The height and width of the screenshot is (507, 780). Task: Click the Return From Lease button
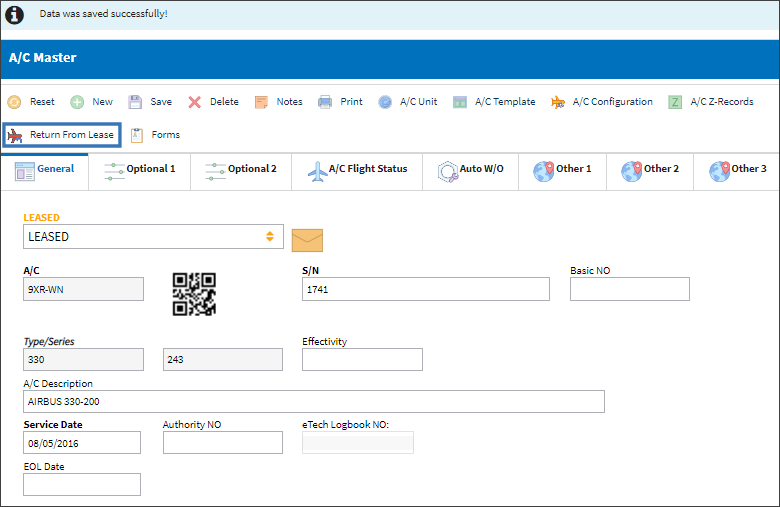pyautogui.click(x=62, y=135)
